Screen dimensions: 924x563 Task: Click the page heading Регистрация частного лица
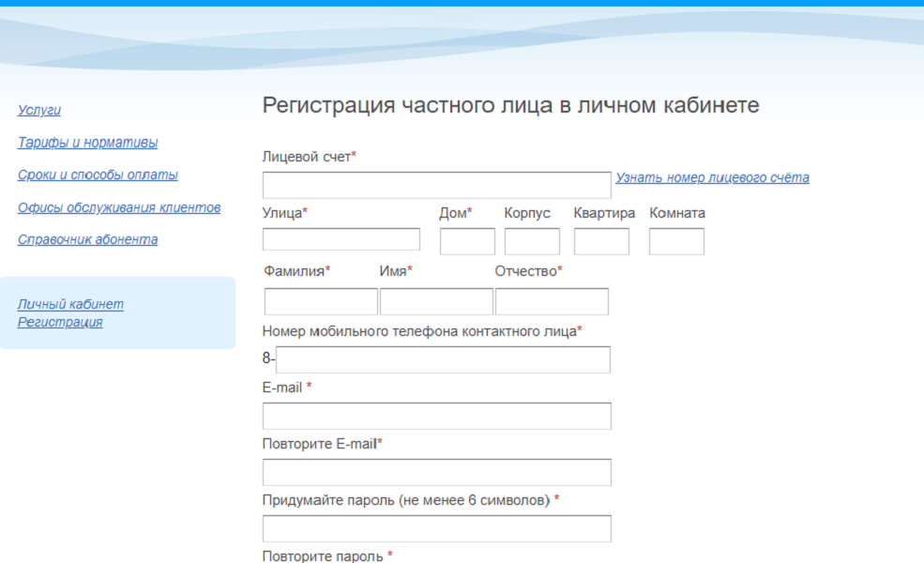[510, 105]
